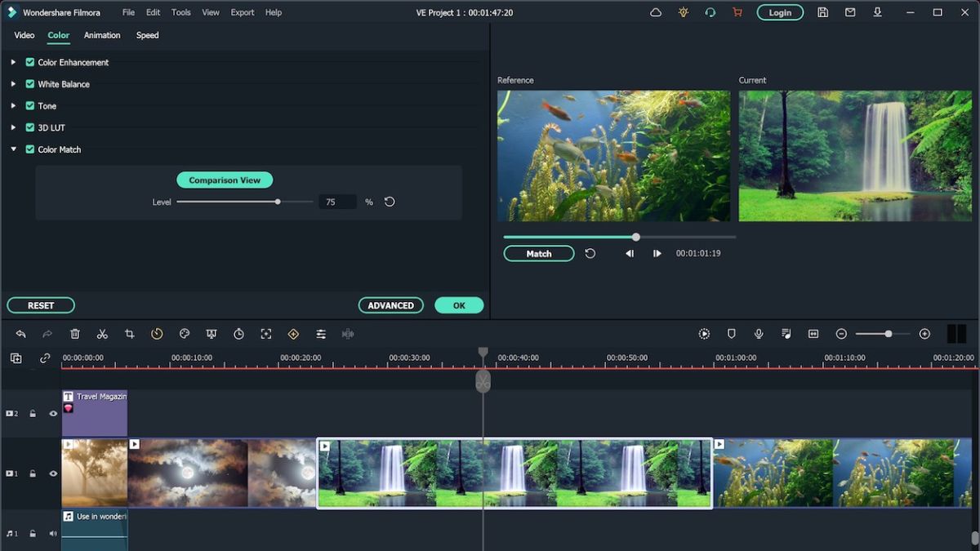Open support via the headset icon
This screenshot has height=551, width=980.
coord(710,12)
